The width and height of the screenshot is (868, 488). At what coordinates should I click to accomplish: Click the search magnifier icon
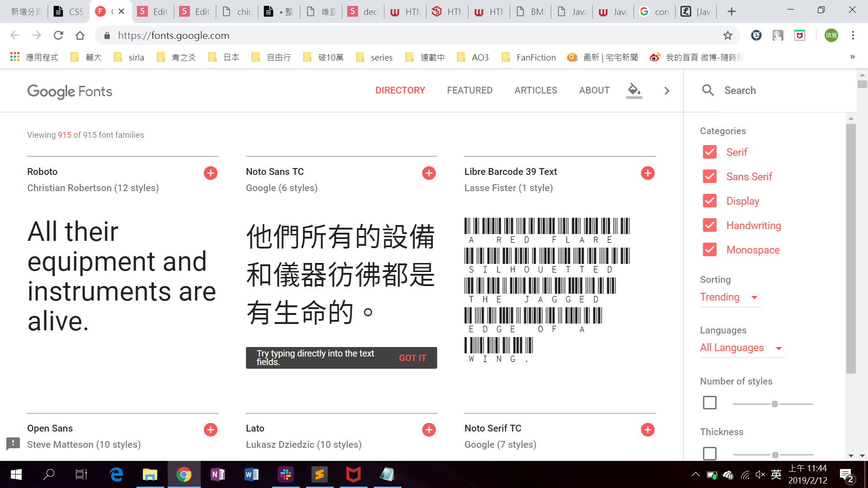pyautogui.click(x=708, y=90)
